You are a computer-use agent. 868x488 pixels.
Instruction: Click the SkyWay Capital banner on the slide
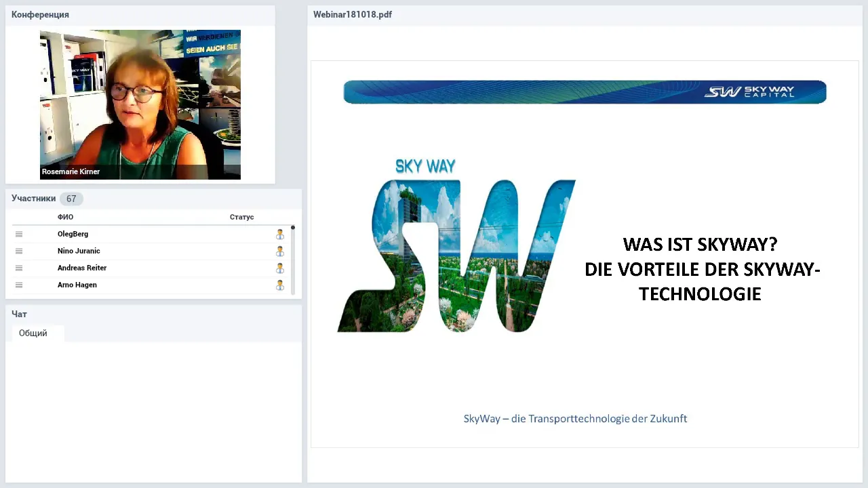(585, 92)
